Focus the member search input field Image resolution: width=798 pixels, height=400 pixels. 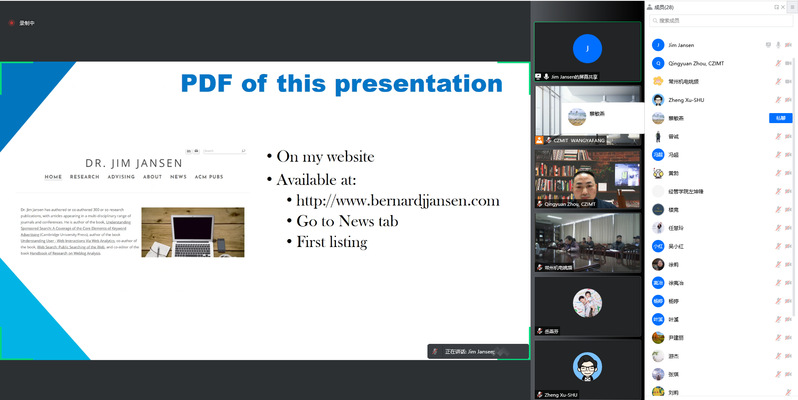pos(722,21)
